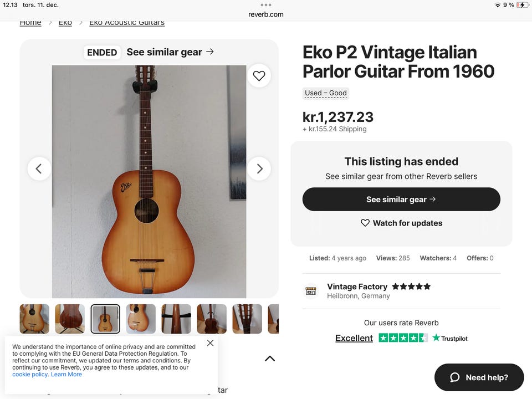532x399 pixels.
Task: Navigate to Home breadcrumb
Action: [30, 23]
